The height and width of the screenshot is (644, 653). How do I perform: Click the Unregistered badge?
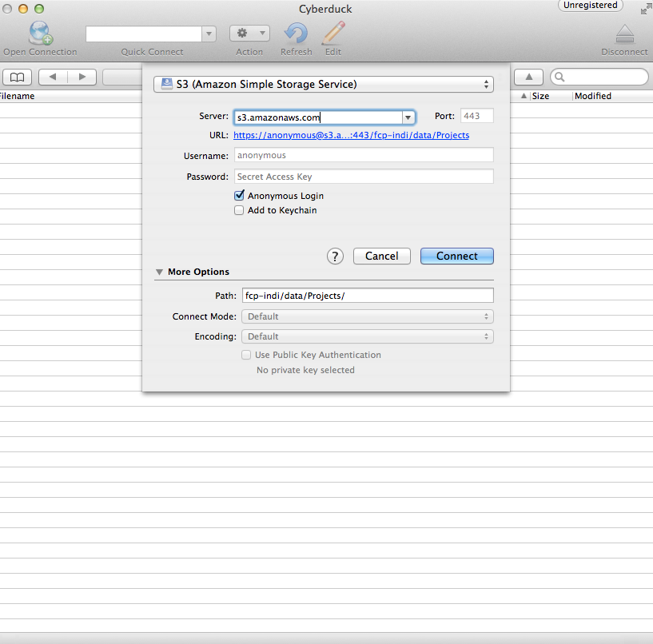click(590, 6)
